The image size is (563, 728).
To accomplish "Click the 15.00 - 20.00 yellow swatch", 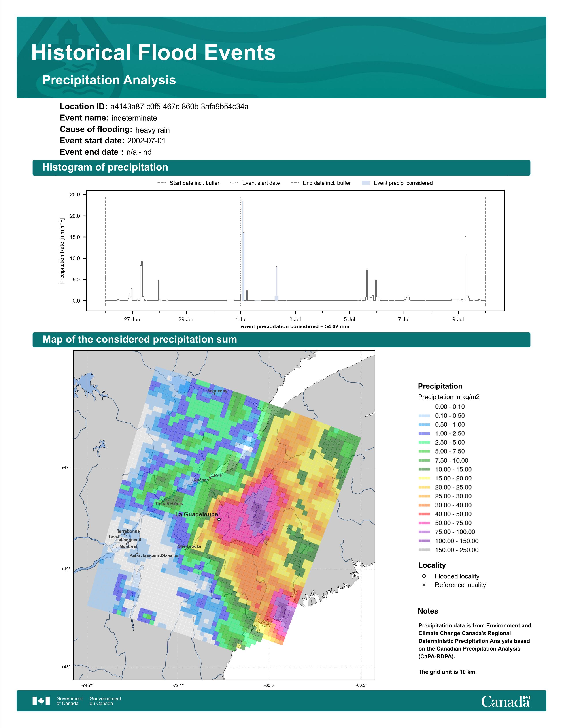I will [424, 478].
